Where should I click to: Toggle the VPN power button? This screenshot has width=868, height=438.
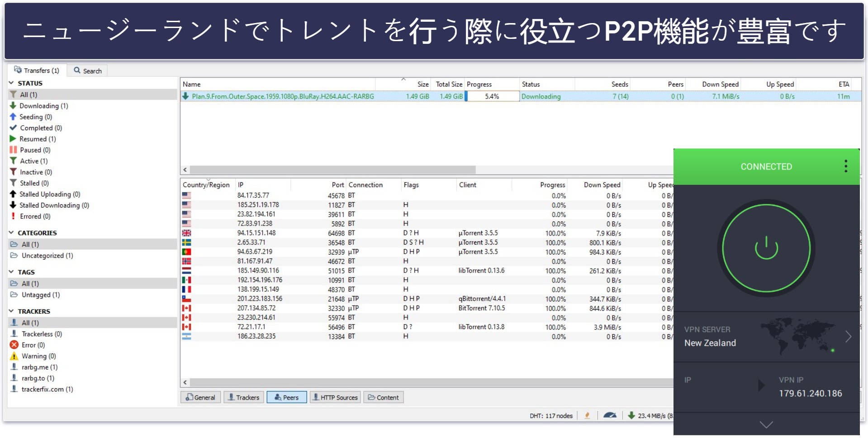pos(766,248)
